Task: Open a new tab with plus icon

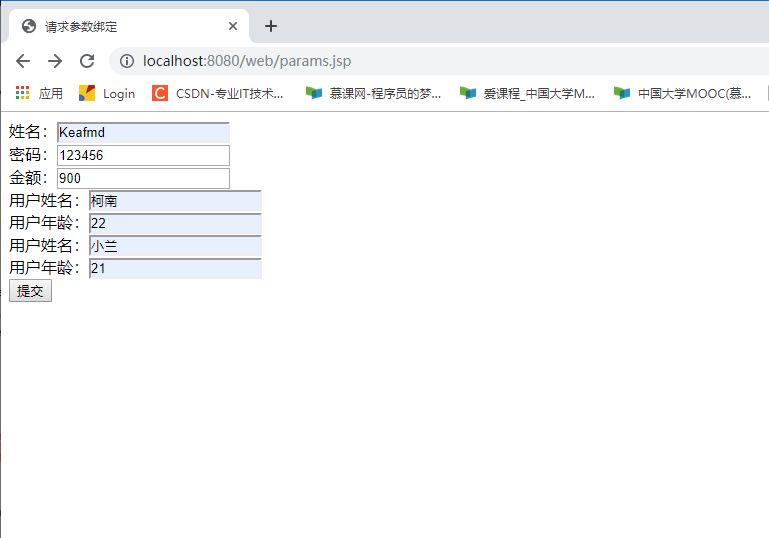Action: coord(271,26)
